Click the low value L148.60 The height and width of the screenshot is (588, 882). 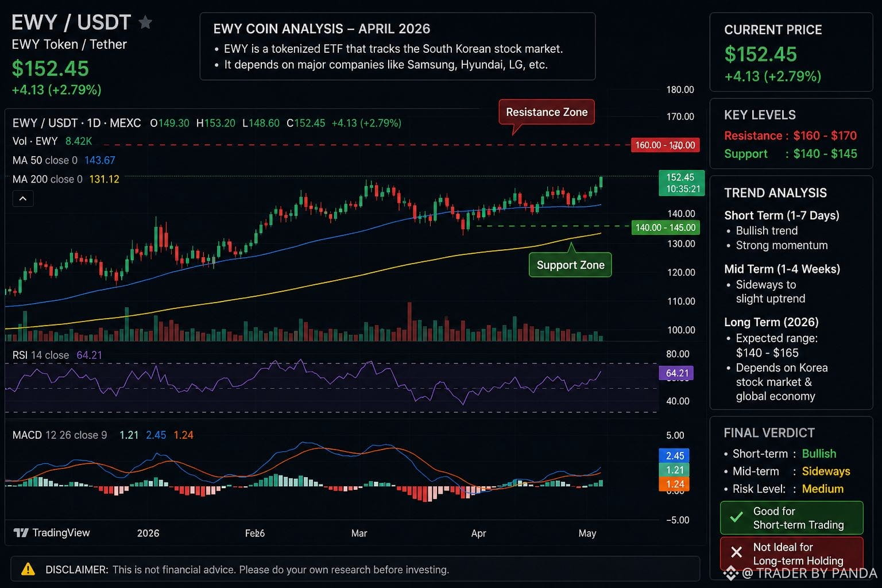[x=261, y=123]
